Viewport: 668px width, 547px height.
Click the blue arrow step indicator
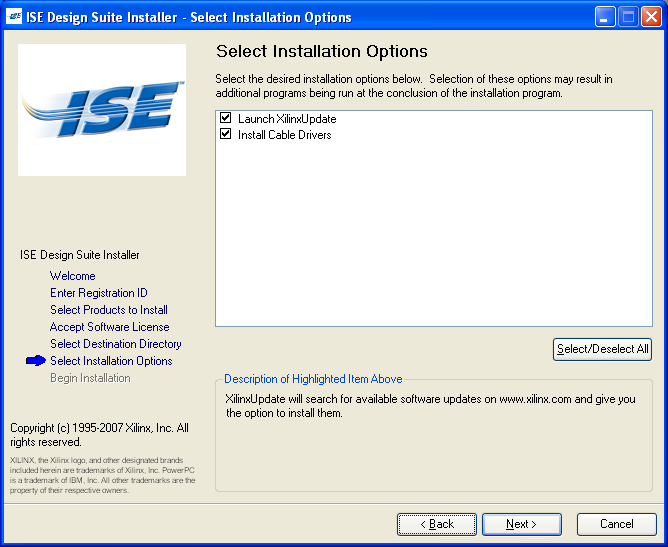tap(36, 361)
